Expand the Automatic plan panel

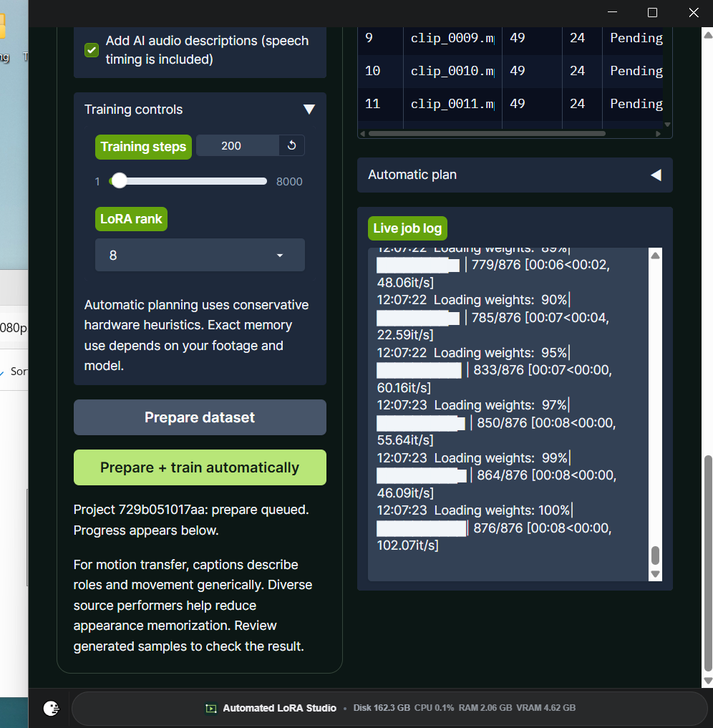coord(656,175)
